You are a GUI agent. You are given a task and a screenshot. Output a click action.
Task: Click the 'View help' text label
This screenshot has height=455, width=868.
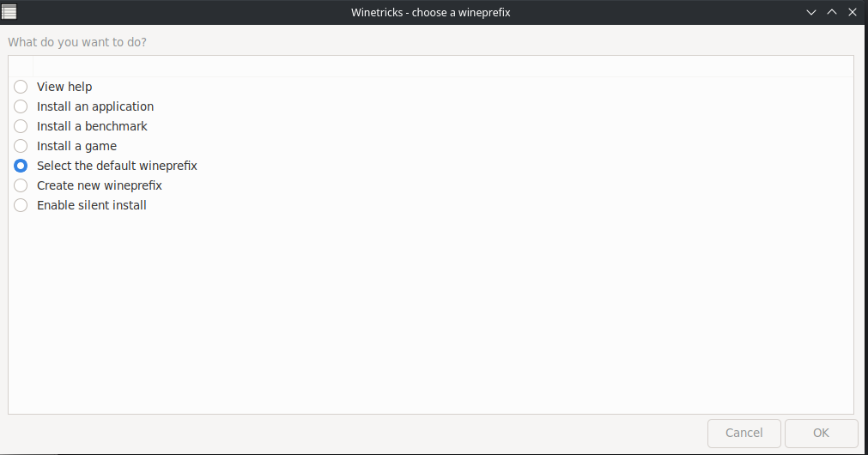pos(64,87)
